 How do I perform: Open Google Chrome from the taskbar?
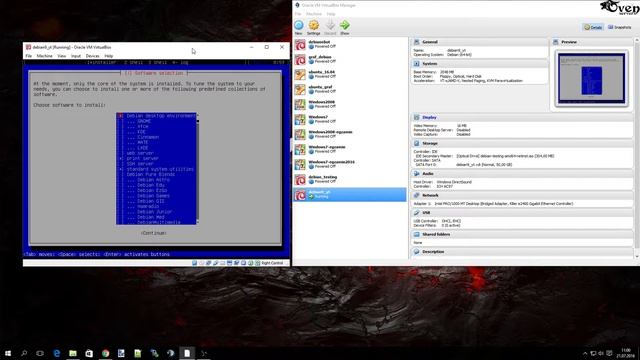pyautogui.click(x=105, y=353)
